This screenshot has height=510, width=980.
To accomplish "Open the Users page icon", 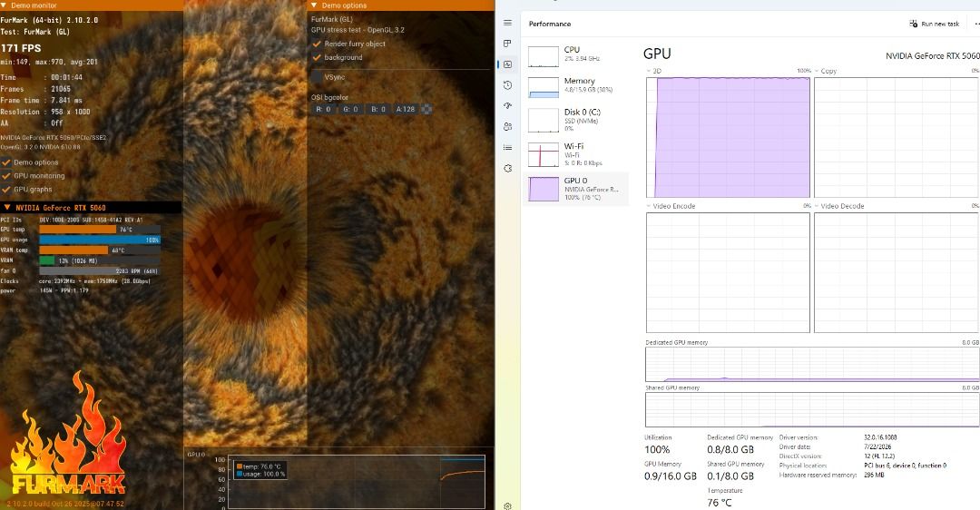I will pyautogui.click(x=507, y=126).
